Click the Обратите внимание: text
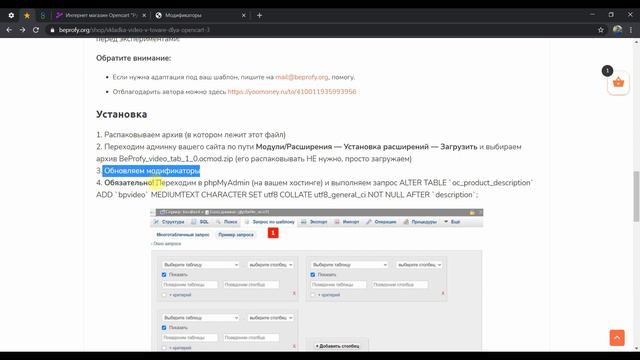This screenshot has width=640, height=360. tap(133, 58)
